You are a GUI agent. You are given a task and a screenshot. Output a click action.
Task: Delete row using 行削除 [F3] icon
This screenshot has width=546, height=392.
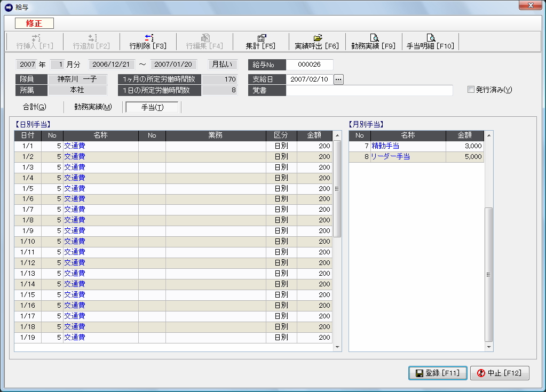pos(149,37)
